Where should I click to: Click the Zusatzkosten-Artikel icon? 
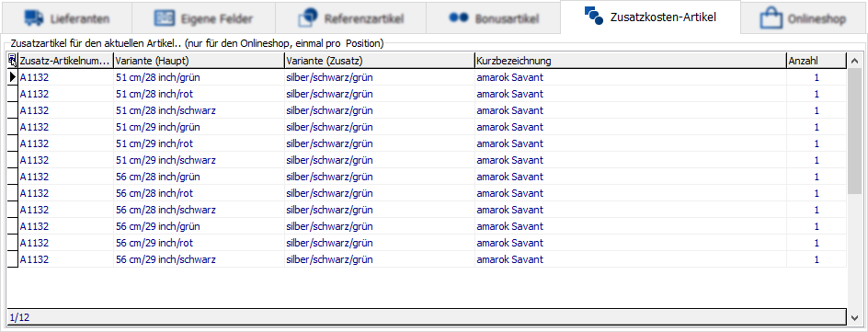(593, 15)
